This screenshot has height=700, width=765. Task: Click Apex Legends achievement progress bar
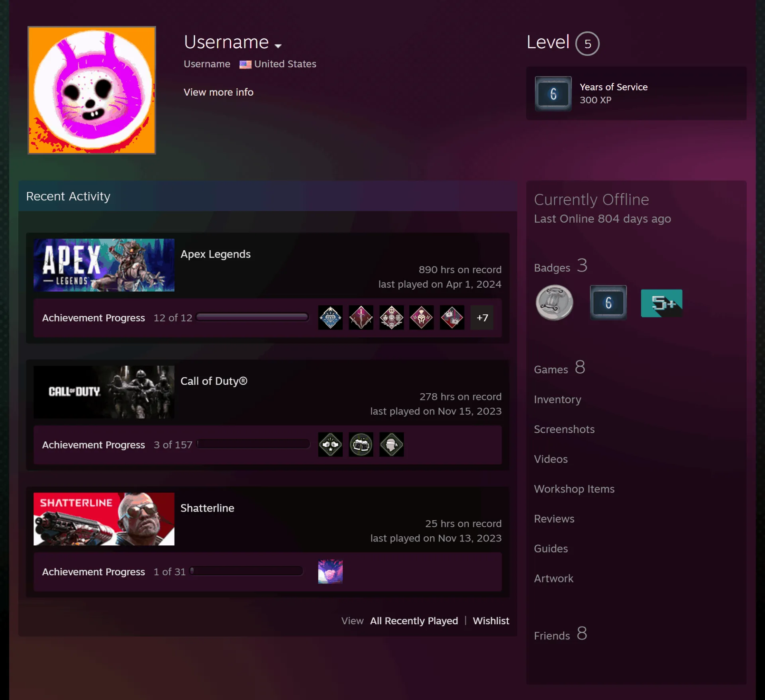pos(253,317)
